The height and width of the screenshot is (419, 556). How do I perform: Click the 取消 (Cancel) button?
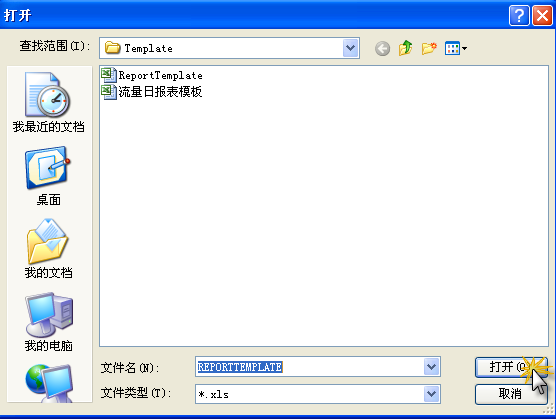point(511,394)
